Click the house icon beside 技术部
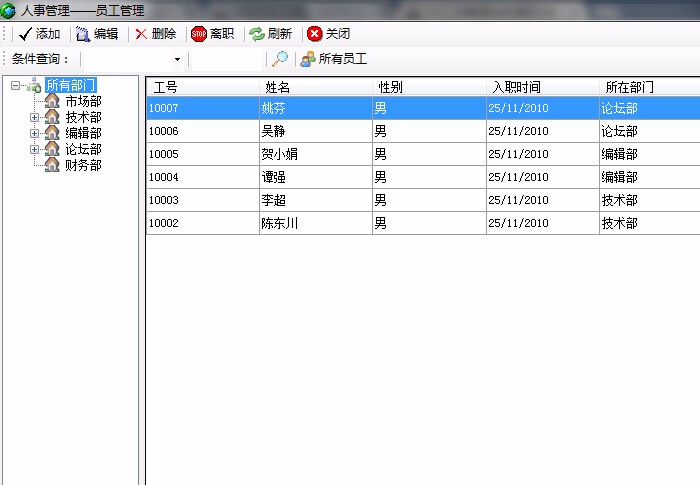The height and width of the screenshot is (485, 700). [52, 117]
